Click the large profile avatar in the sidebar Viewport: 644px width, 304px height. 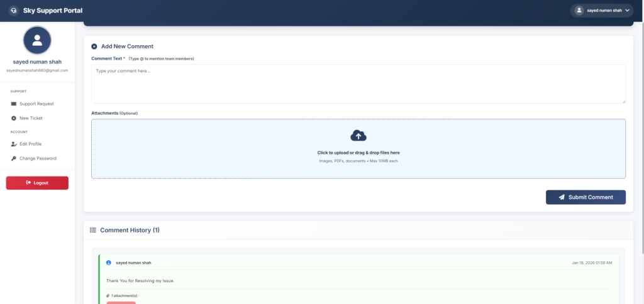(x=37, y=41)
